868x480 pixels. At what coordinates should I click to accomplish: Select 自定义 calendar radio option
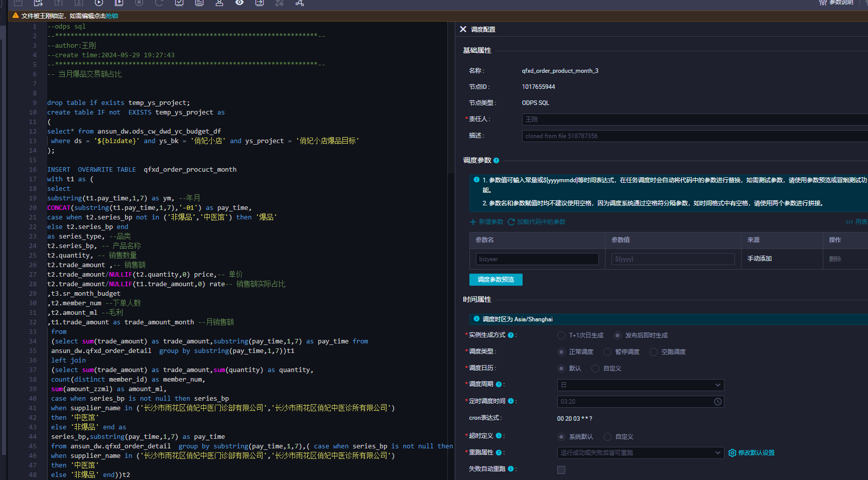click(595, 369)
